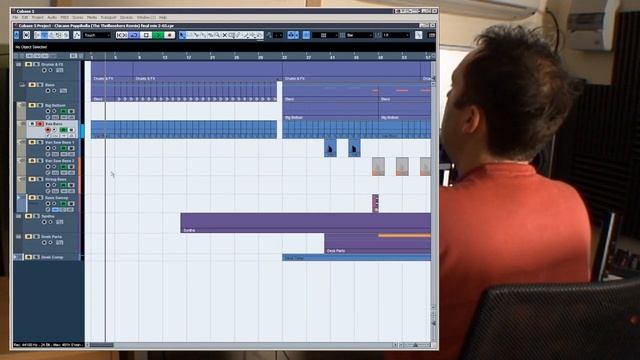
Task: Open the 1/4 quantize value dropdown
Action: coord(396,35)
